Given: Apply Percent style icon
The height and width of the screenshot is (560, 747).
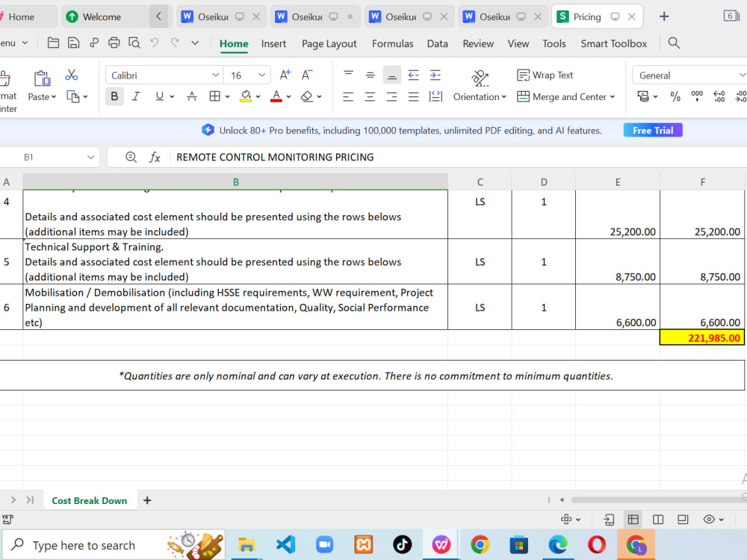Looking at the screenshot, I should tap(675, 96).
